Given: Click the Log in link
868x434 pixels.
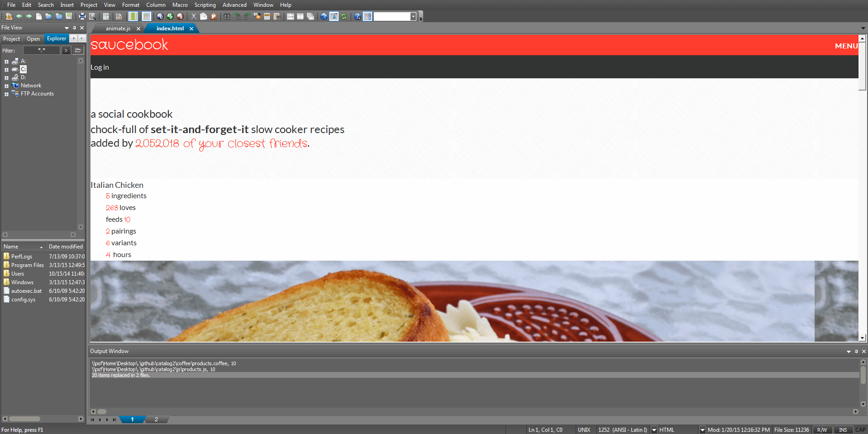Looking at the screenshot, I should point(100,67).
